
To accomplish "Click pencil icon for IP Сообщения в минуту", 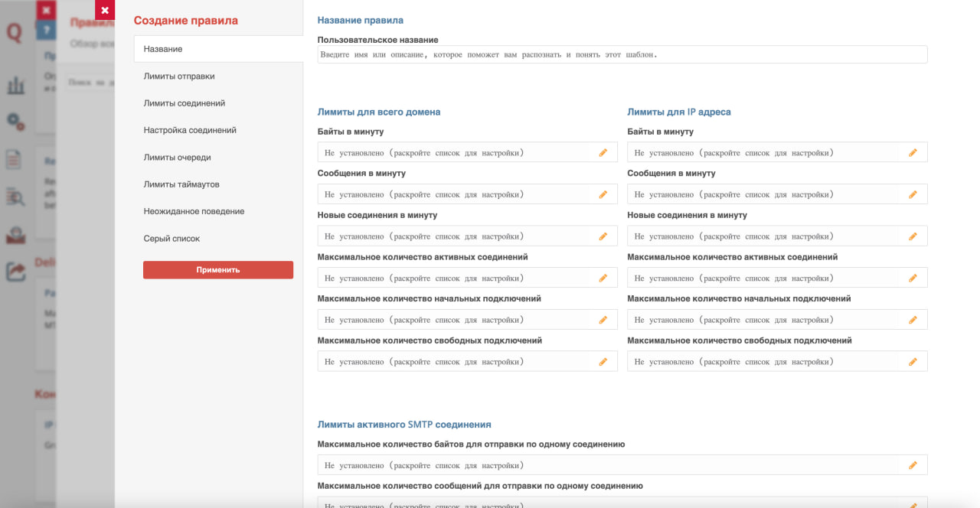I will (913, 194).
